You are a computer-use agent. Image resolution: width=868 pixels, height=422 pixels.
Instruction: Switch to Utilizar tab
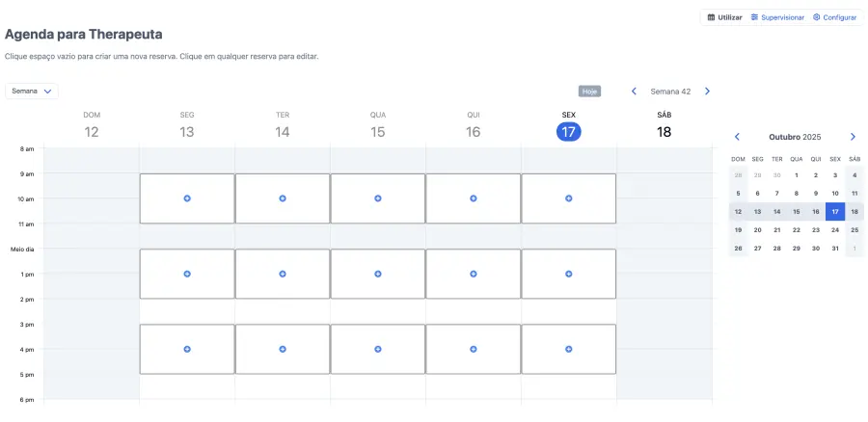click(x=725, y=17)
